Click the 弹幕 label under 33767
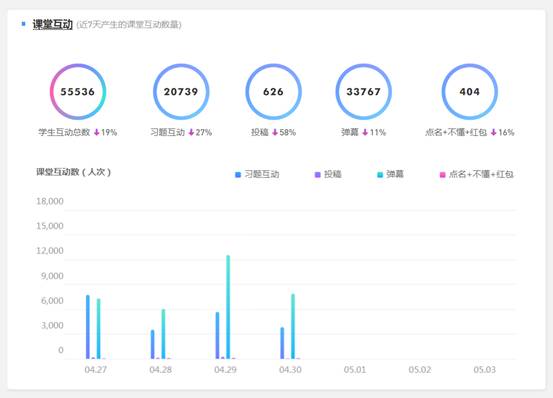The image size is (553, 398). [350, 132]
